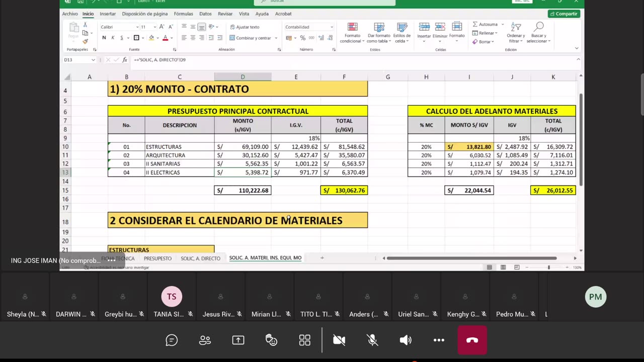This screenshot has height=362, width=644.
Task: Open the Borrar dropdown
Action: (x=484, y=42)
